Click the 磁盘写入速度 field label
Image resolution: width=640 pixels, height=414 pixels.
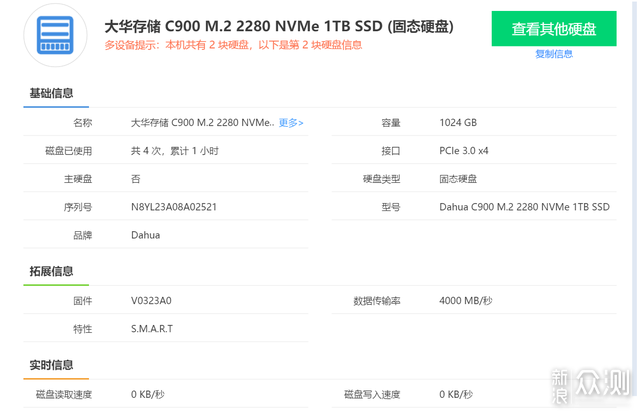pos(372,395)
